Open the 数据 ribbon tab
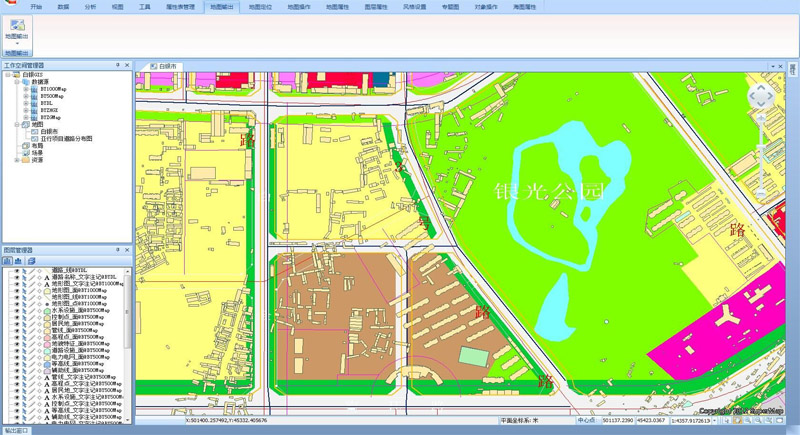 63,6
